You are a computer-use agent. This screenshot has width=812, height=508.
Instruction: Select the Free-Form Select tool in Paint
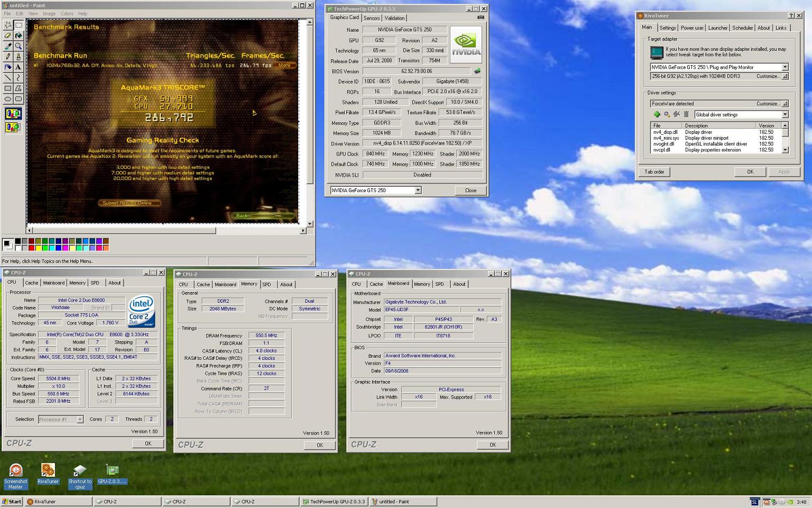tap(8, 25)
